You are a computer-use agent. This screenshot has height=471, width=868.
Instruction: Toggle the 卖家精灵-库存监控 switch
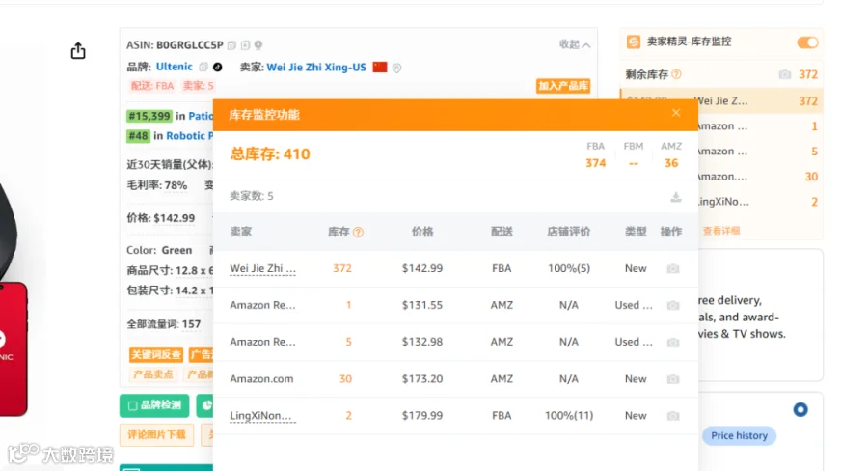click(x=807, y=42)
